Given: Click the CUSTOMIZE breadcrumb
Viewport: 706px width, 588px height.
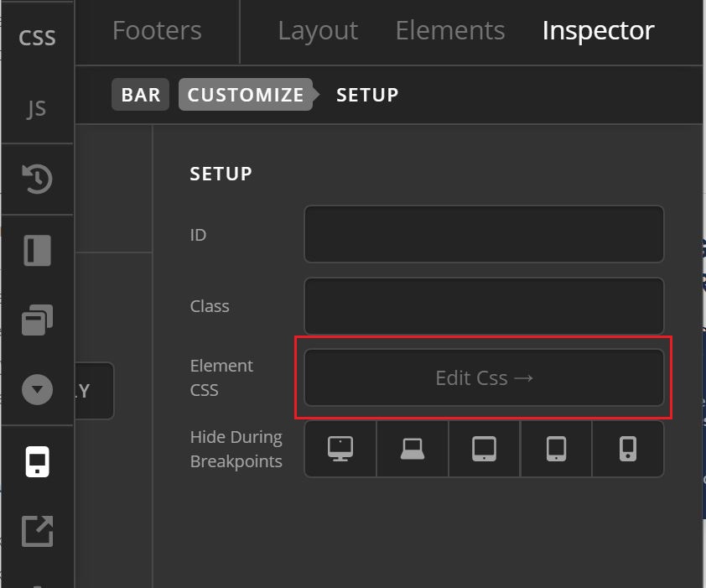Looking at the screenshot, I should coord(246,95).
